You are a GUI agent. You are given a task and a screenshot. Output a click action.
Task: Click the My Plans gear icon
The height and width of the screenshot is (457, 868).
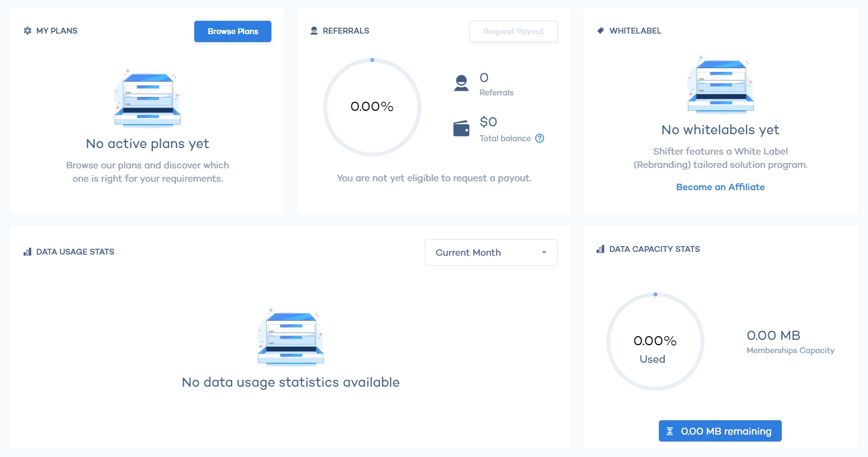tap(28, 31)
